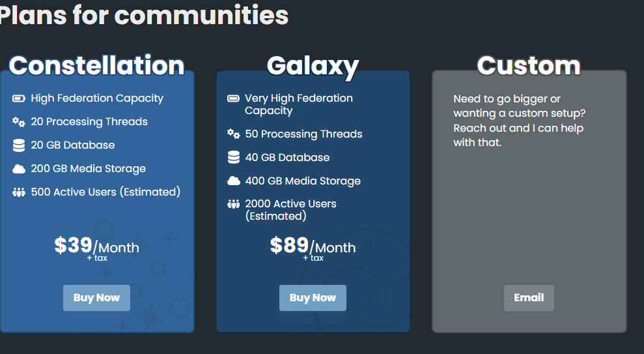Click the $39/Month price text
The image size is (644, 354).
pos(96,246)
